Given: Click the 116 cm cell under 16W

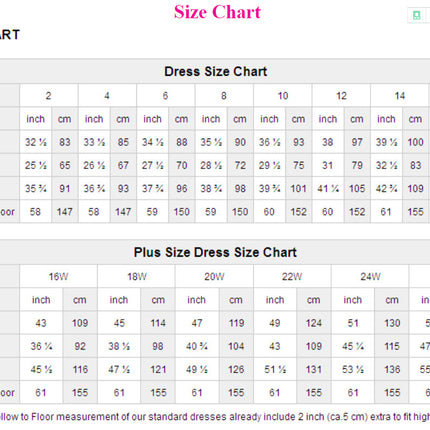Looking at the screenshot, I should [x=80, y=369].
